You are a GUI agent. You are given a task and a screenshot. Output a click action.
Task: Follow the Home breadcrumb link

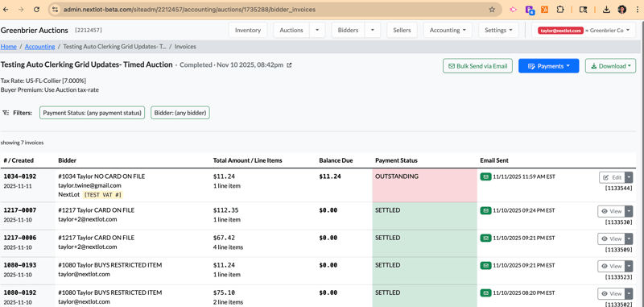(9, 47)
